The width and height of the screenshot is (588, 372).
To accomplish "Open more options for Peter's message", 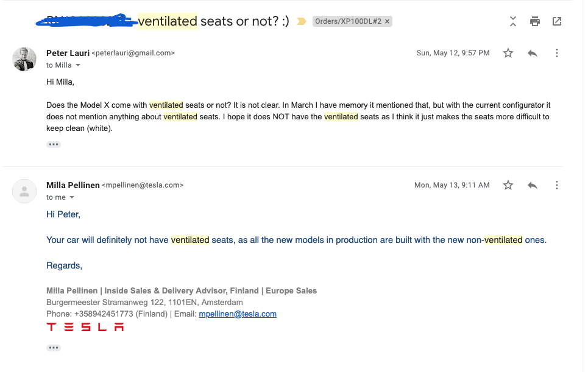I will [x=557, y=53].
